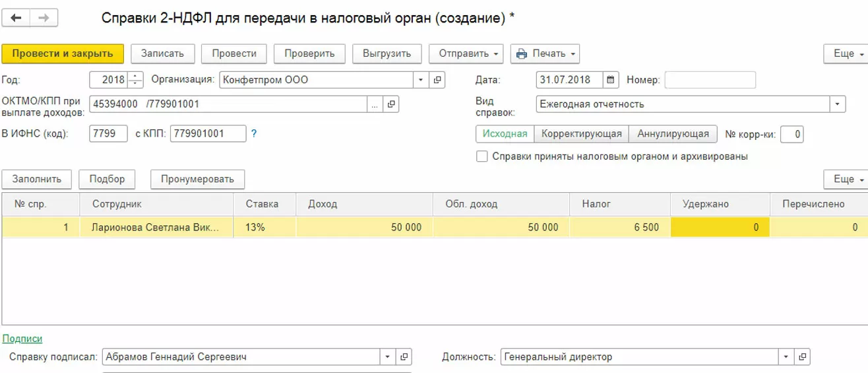Click the ОКТМО/КПП field 45394000 /779901001
This screenshot has width=868, height=373.
click(228, 104)
